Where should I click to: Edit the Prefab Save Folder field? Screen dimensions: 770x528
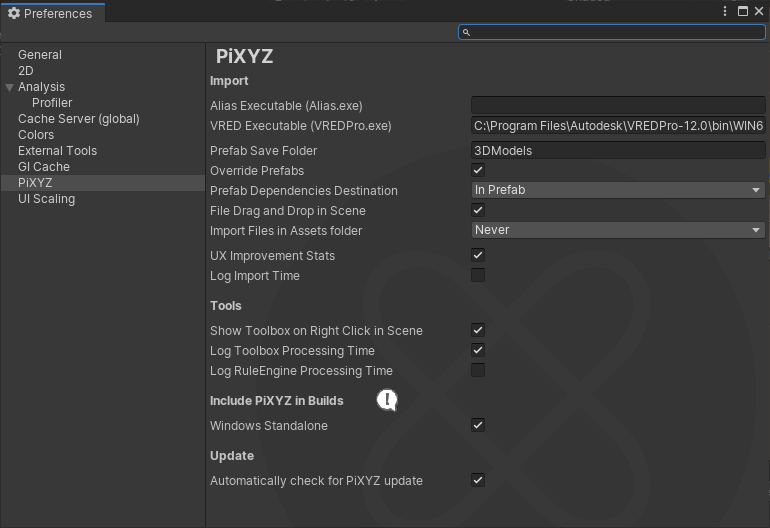(x=618, y=150)
